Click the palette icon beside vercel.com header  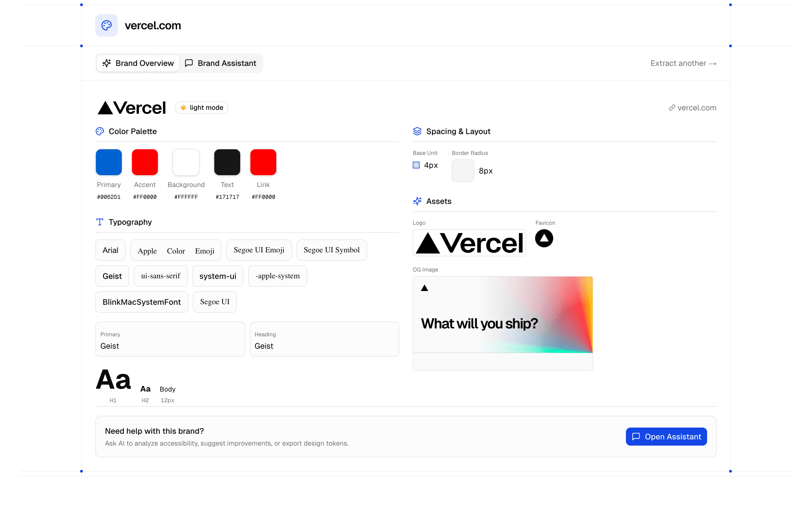[106, 25]
